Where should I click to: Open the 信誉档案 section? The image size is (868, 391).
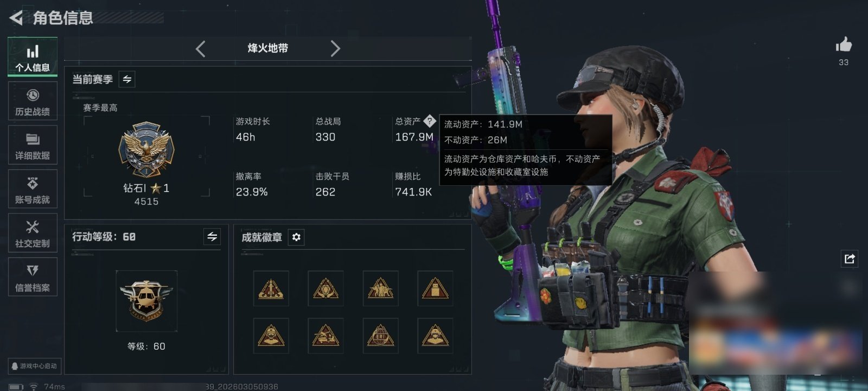pos(33,278)
